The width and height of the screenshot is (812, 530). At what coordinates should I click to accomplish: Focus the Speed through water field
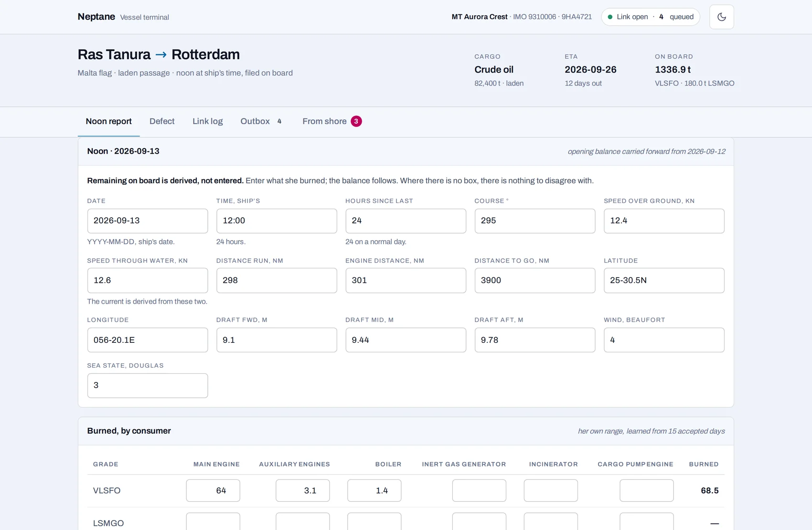[x=148, y=280]
